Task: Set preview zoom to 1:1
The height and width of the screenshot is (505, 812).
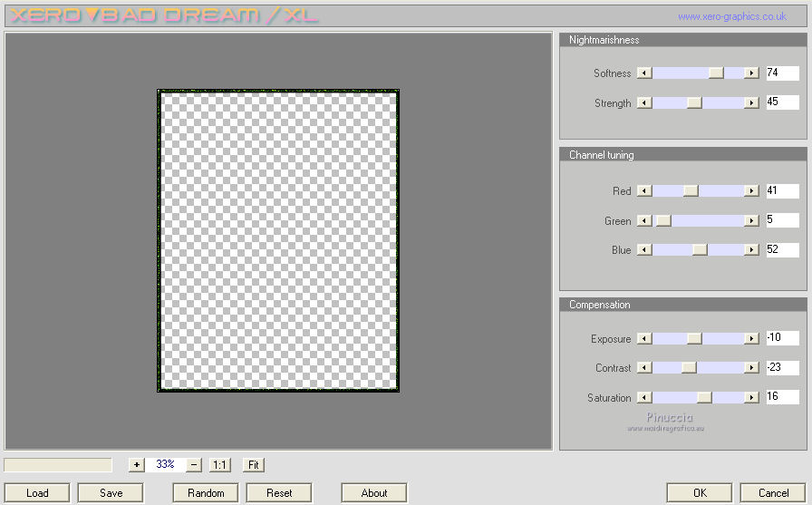Action: point(220,464)
